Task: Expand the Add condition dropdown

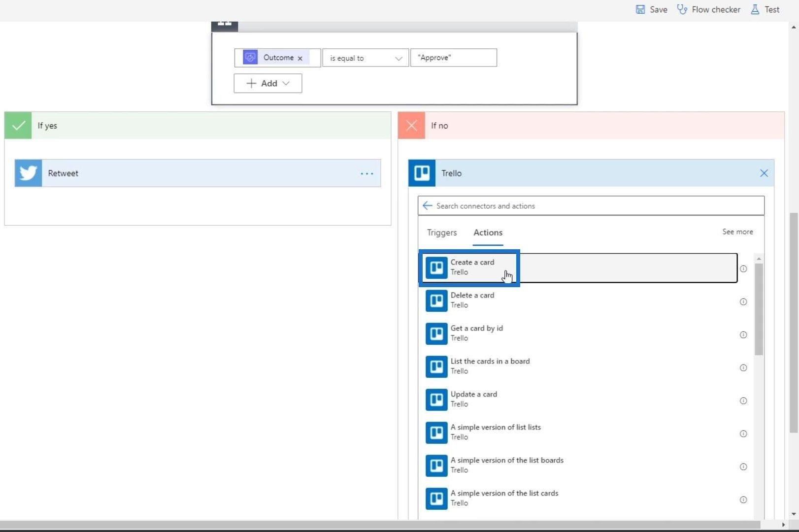Action: pos(268,83)
